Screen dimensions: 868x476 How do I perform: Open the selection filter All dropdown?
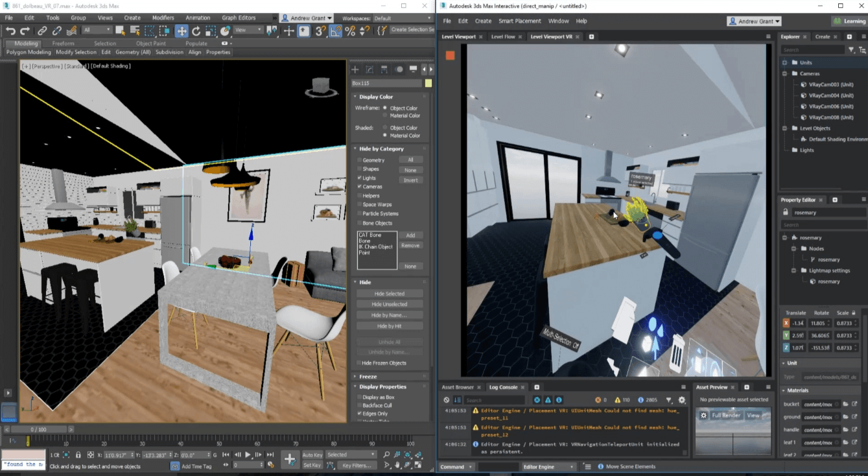click(x=97, y=30)
